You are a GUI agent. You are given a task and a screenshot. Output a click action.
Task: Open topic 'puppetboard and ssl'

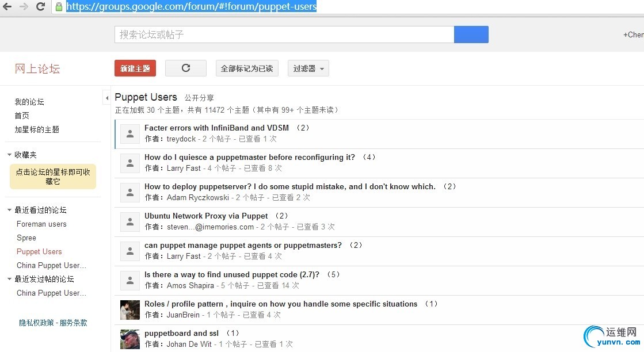pos(181,333)
